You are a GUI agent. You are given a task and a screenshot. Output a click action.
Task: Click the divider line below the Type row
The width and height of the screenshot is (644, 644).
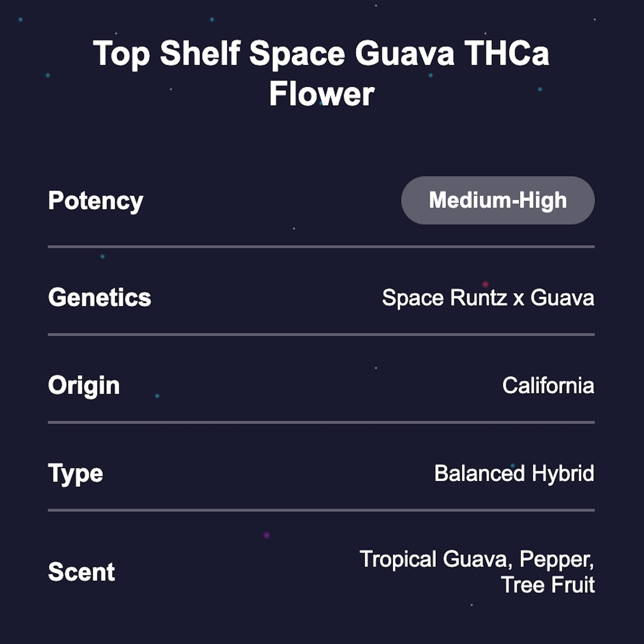point(321,510)
